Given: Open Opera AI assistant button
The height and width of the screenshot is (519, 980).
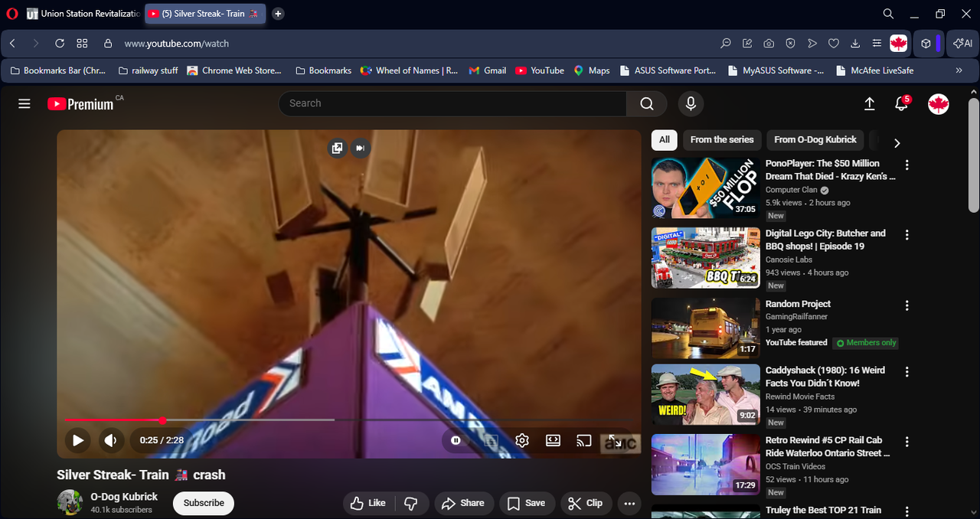Looking at the screenshot, I should point(962,44).
